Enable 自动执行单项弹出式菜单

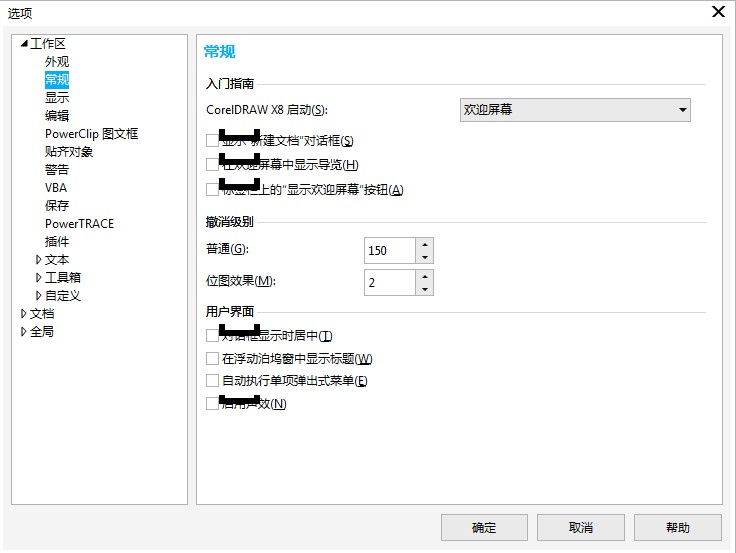click(212, 380)
